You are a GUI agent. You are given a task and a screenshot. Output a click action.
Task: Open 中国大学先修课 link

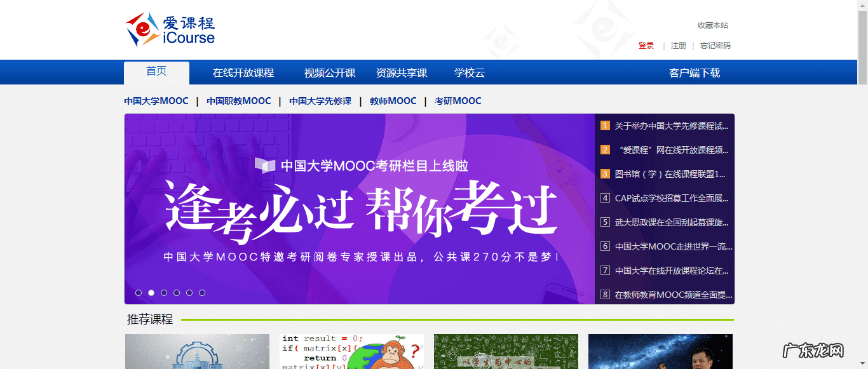point(320,101)
